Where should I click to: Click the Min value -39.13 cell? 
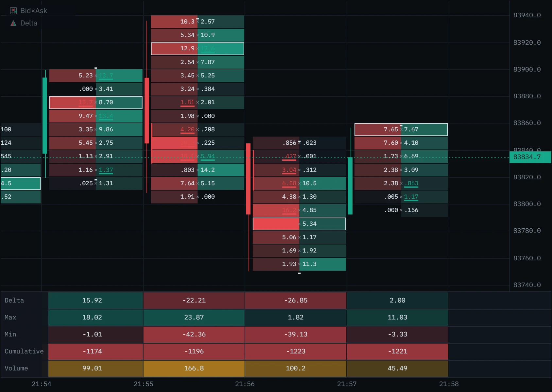point(296,335)
